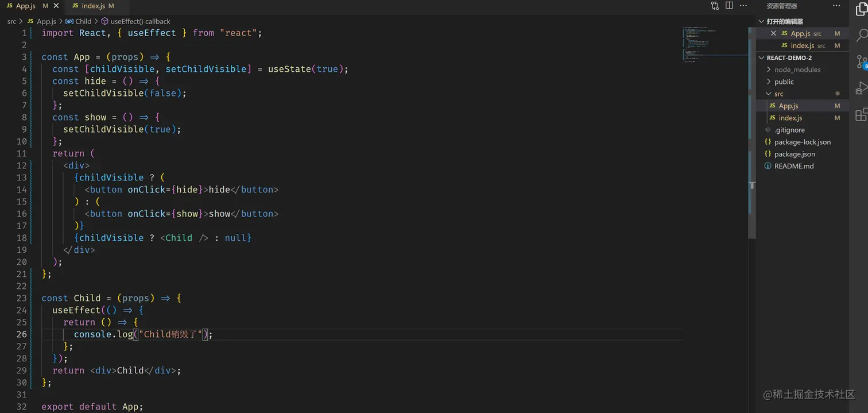Open the Run and Debug icon
868x413 pixels.
pyautogui.click(x=862, y=88)
